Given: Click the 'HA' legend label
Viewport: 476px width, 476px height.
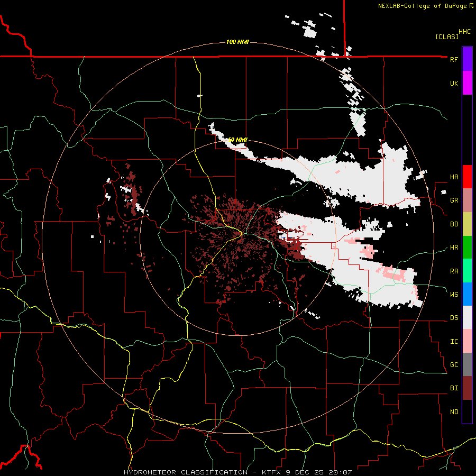Looking at the screenshot, I should 454,177.
